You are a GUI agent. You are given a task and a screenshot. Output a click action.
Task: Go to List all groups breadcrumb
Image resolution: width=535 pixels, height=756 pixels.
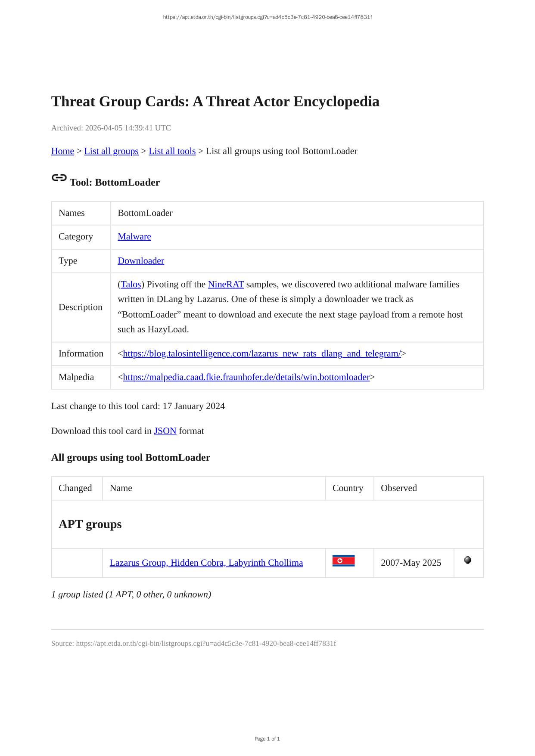(x=111, y=151)
